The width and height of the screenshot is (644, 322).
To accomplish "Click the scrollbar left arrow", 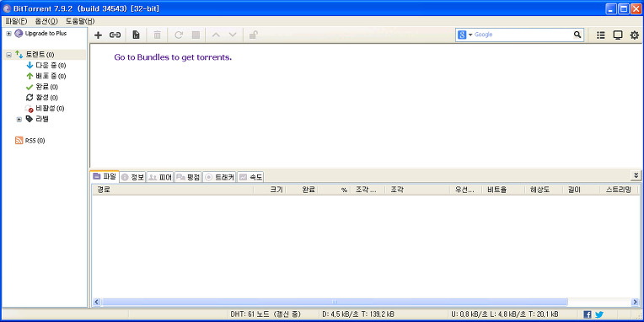I will [97, 302].
